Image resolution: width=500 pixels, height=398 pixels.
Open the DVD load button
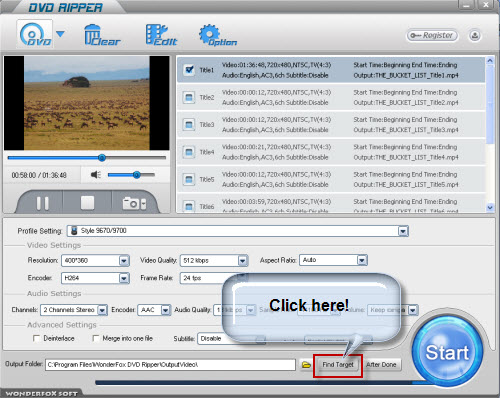tap(35, 34)
